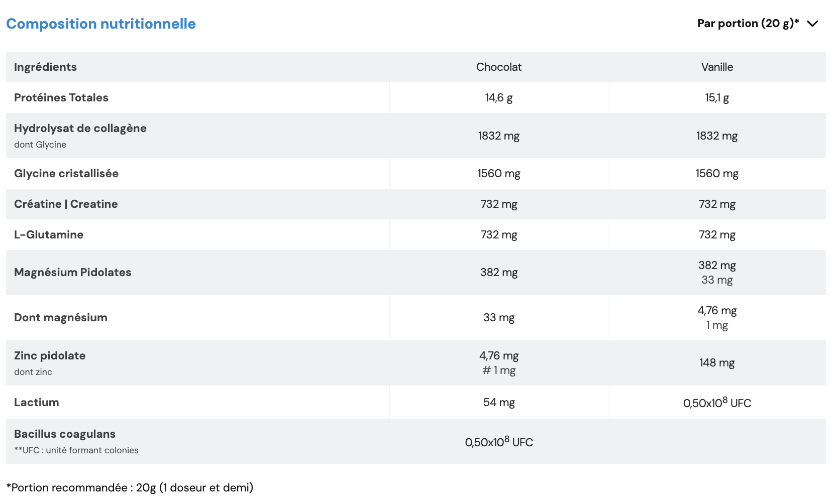Click the dont Glycine sub-label

(40, 145)
